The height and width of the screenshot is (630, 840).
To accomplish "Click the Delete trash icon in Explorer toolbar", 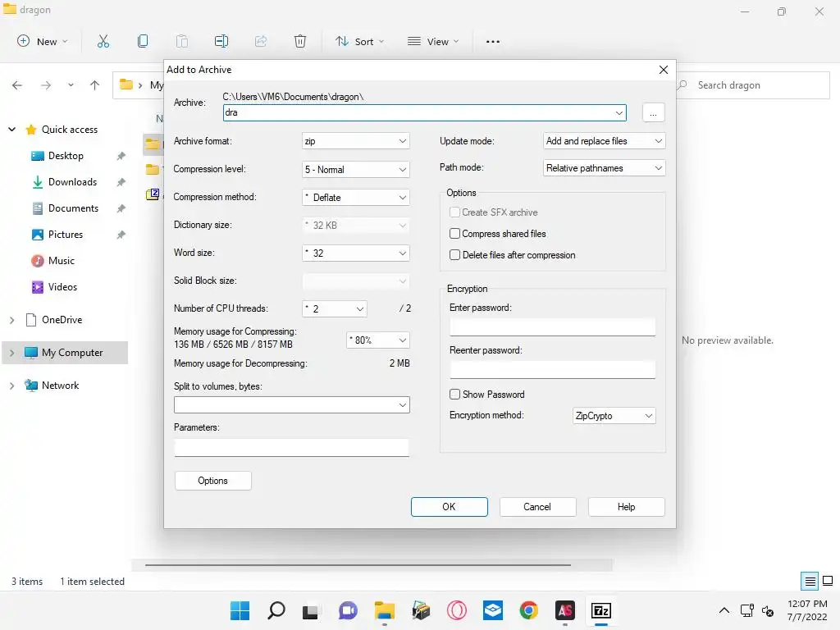I will [x=300, y=41].
